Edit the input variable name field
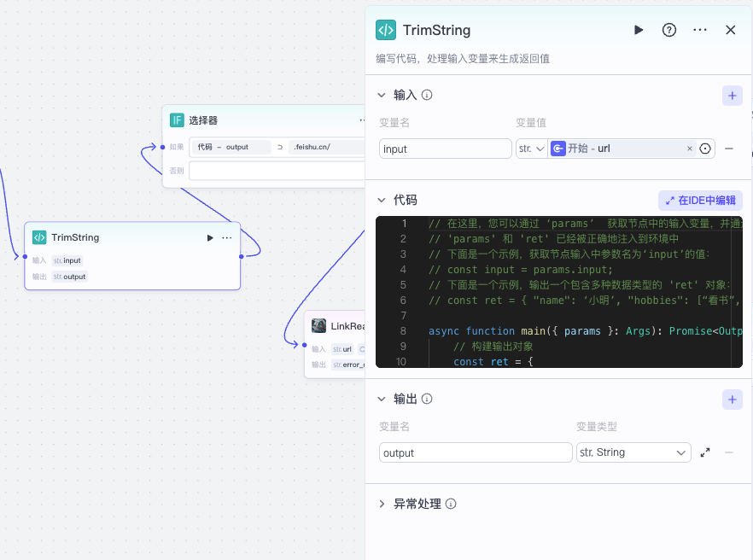Image resolution: width=753 pixels, height=560 pixels. 445,149
